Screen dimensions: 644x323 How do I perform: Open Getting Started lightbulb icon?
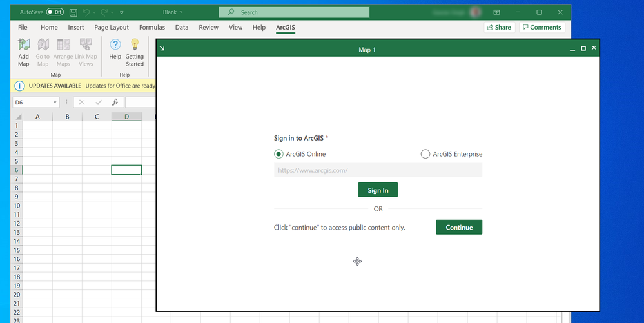coord(135,44)
